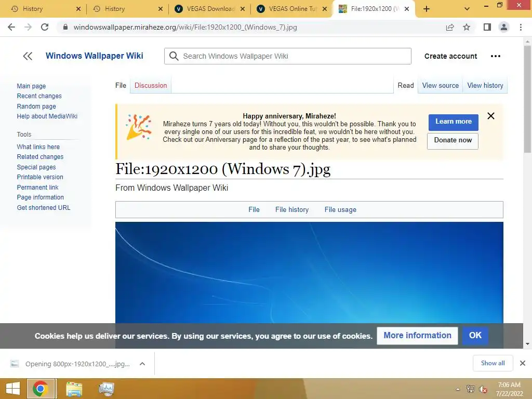The height and width of the screenshot is (399, 532).
Task: Jump to the File section anchor
Action: click(x=254, y=210)
